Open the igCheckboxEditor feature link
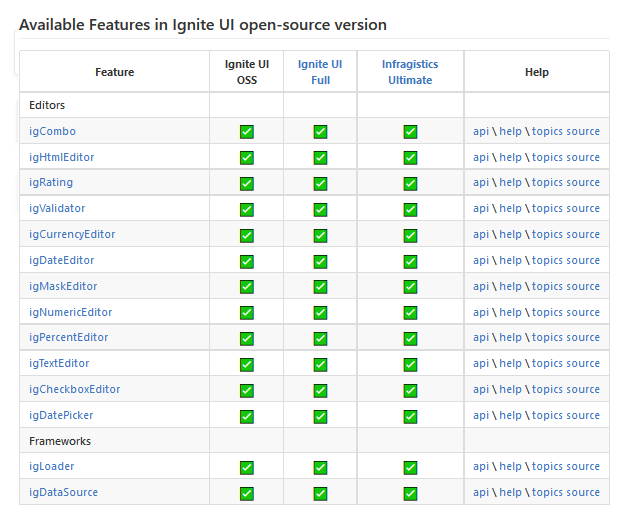This screenshot has height=514, width=630. click(x=75, y=389)
